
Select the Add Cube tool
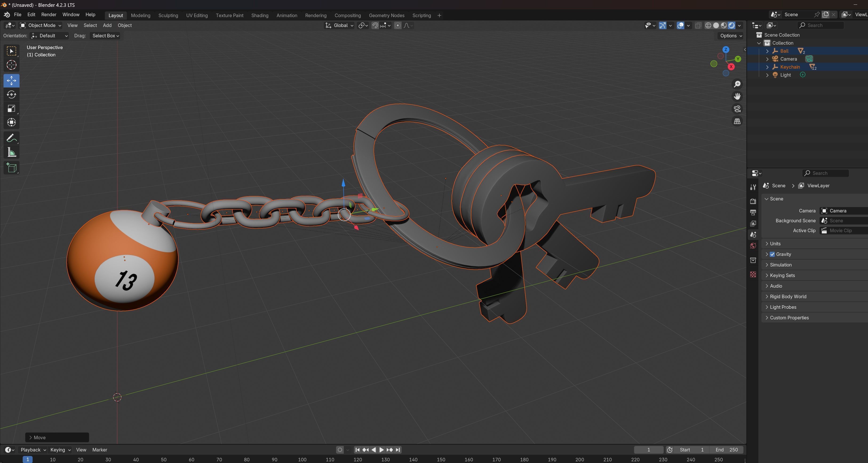(x=12, y=168)
